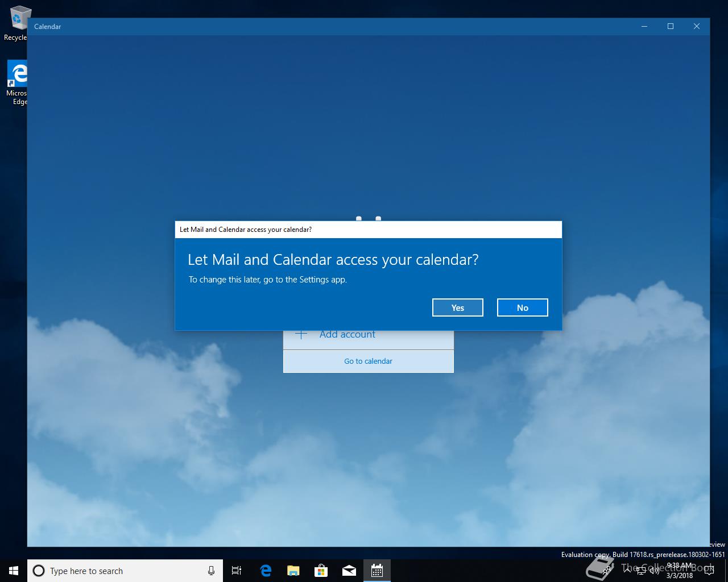728x582 pixels.
Task: Launch Microsoft Edge from taskbar
Action: (266, 571)
